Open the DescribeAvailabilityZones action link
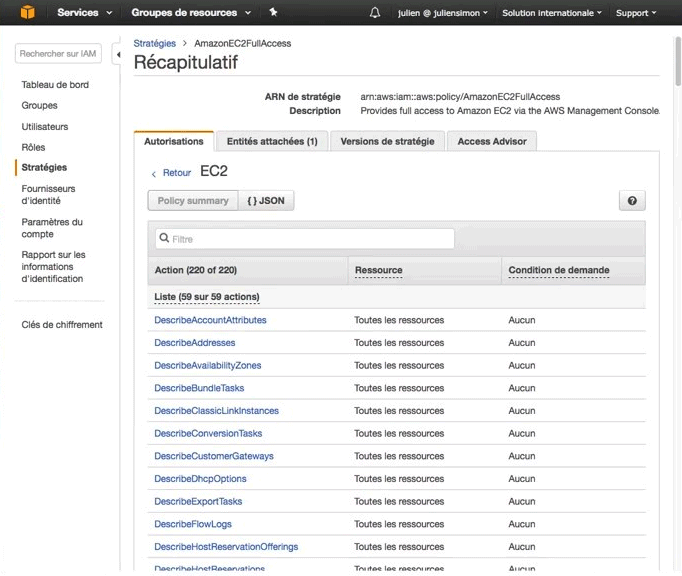This screenshot has height=576, width=682. (x=207, y=365)
